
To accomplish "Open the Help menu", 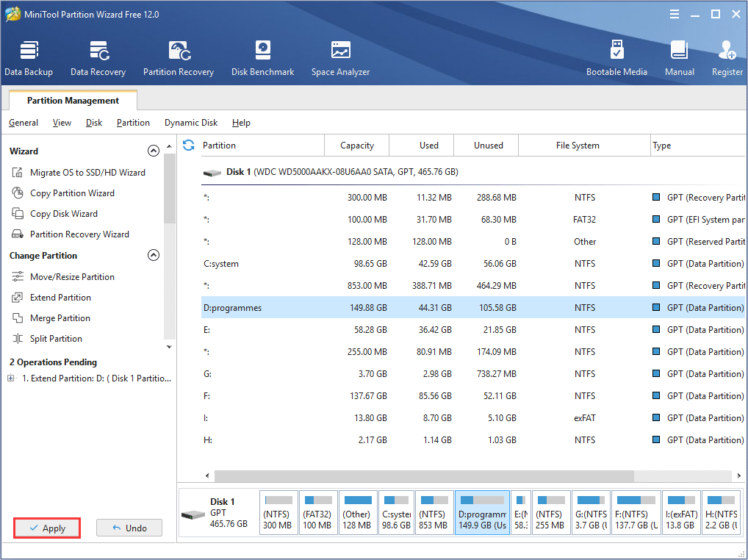I will pyautogui.click(x=242, y=123).
